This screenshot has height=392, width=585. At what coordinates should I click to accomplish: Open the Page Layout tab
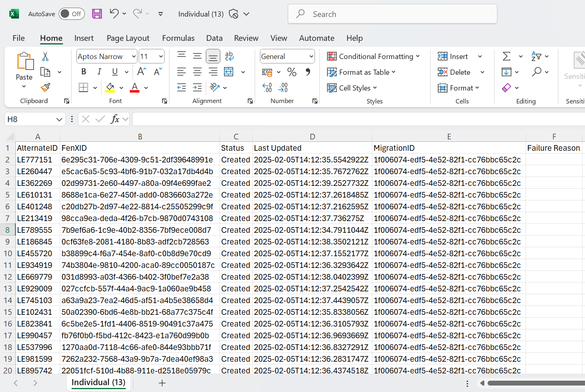[x=128, y=38]
